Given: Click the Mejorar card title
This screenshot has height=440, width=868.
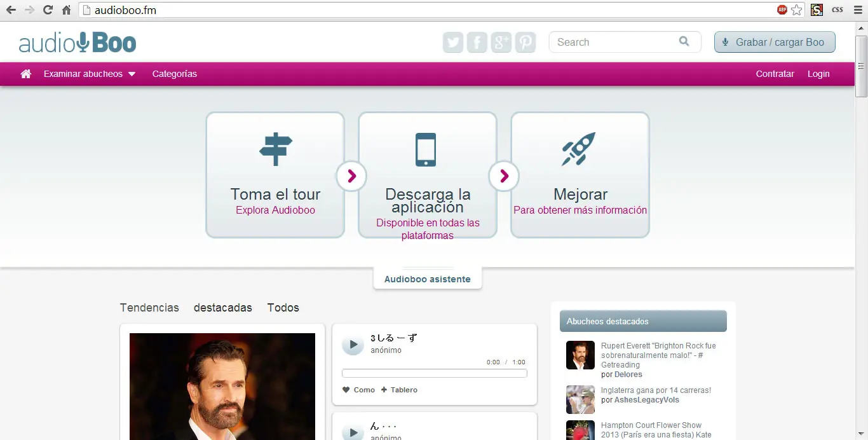Looking at the screenshot, I should pos(580,194).
